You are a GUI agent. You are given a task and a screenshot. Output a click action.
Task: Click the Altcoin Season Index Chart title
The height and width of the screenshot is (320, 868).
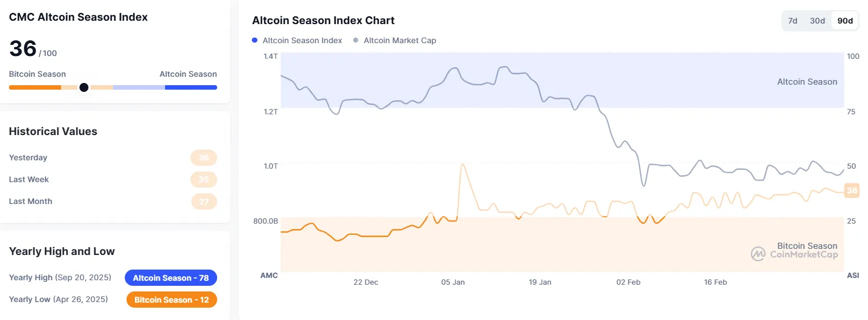323,21
